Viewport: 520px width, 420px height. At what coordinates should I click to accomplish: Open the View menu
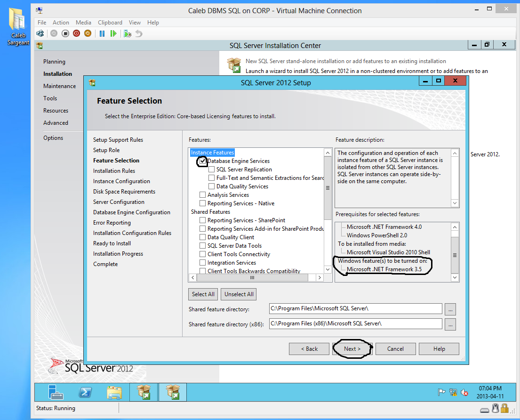[x=135, y=23]
